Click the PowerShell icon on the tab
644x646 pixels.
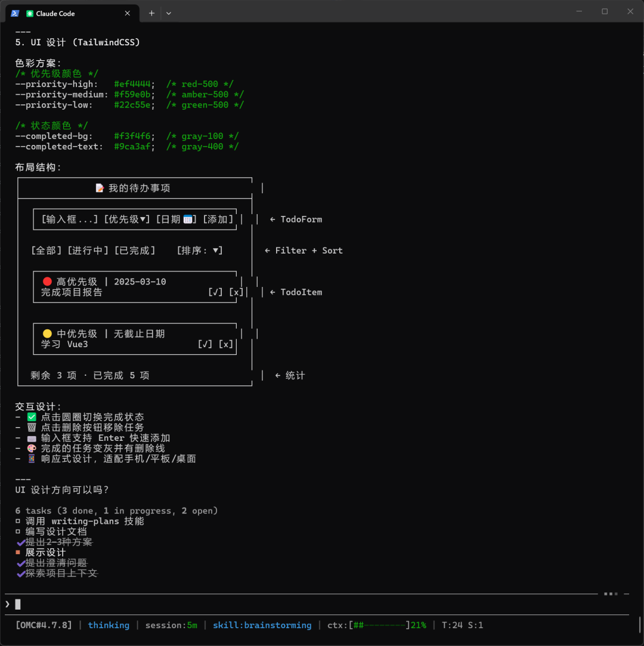[15, 13]
